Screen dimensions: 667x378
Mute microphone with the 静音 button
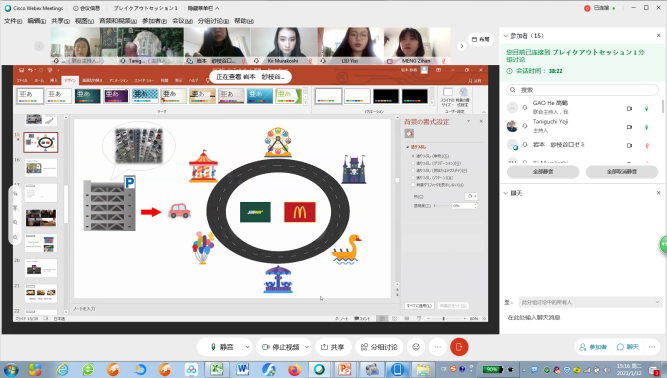click(222, 347)
